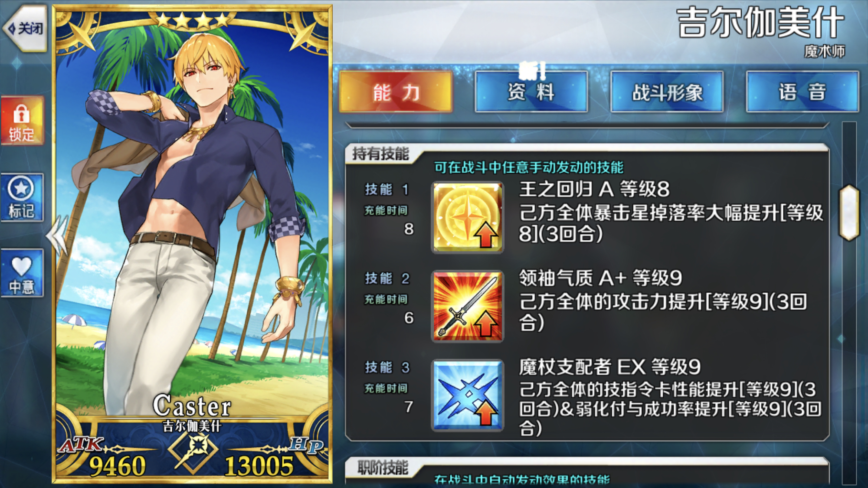Select the Caster class emblem on the card
868x488 pixels.
tap(193, 453)
